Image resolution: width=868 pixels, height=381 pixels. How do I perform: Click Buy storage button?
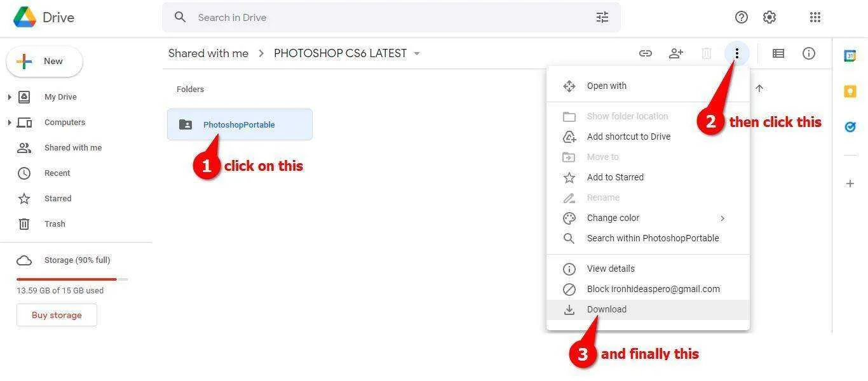coord(57,315)
